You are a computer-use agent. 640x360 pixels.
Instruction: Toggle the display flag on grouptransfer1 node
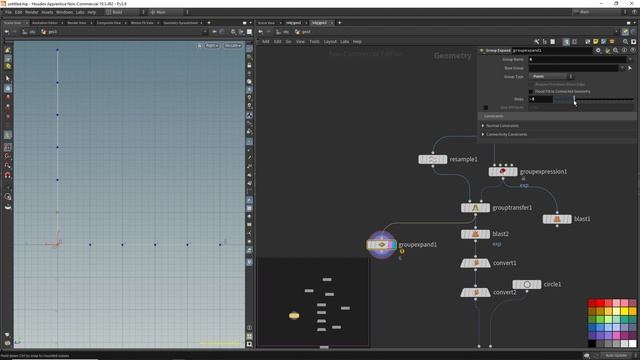point(487,208)
